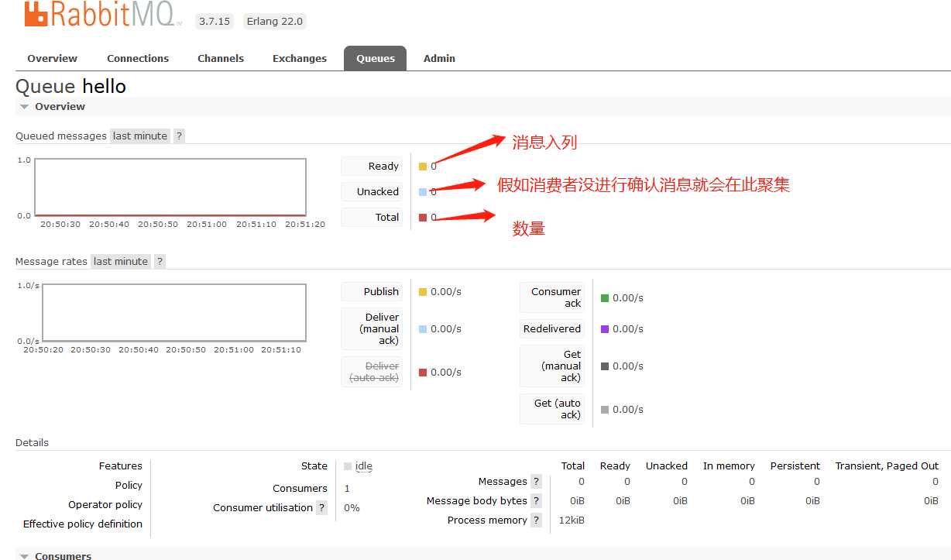This screenshot has width=951, height=560.
Task: Click the dark gray Get manual ack swatch
Action: [x=605, y=366]
